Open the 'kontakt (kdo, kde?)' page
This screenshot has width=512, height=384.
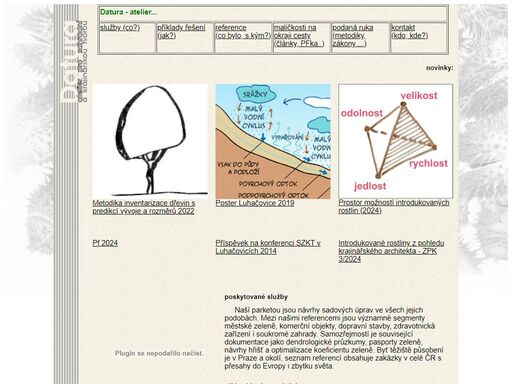(410, 32)
